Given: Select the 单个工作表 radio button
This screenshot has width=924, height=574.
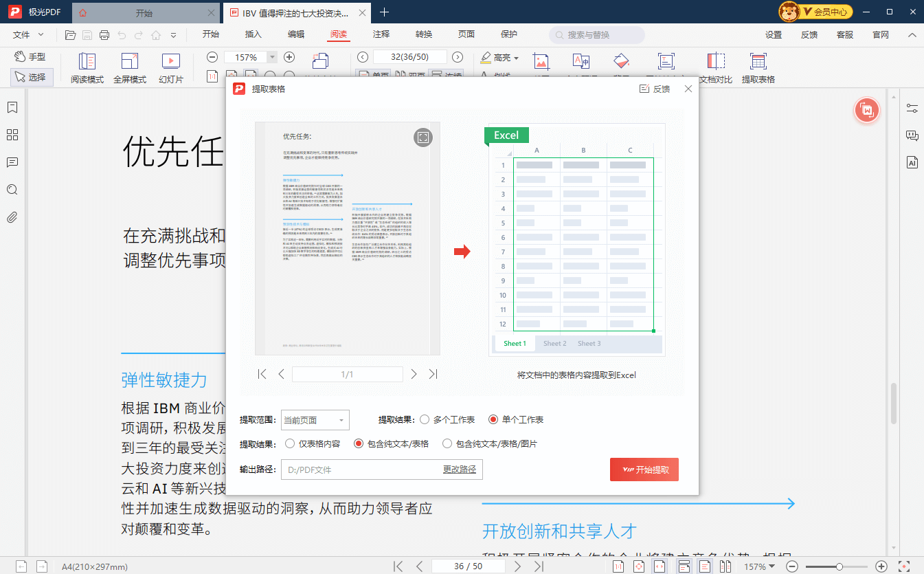Looking at the screenshot, I should coord(493,419).
